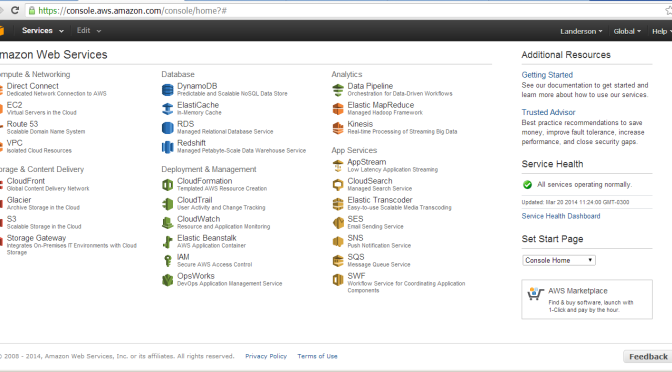Click the Data Pipeline icon

(338, 90)
